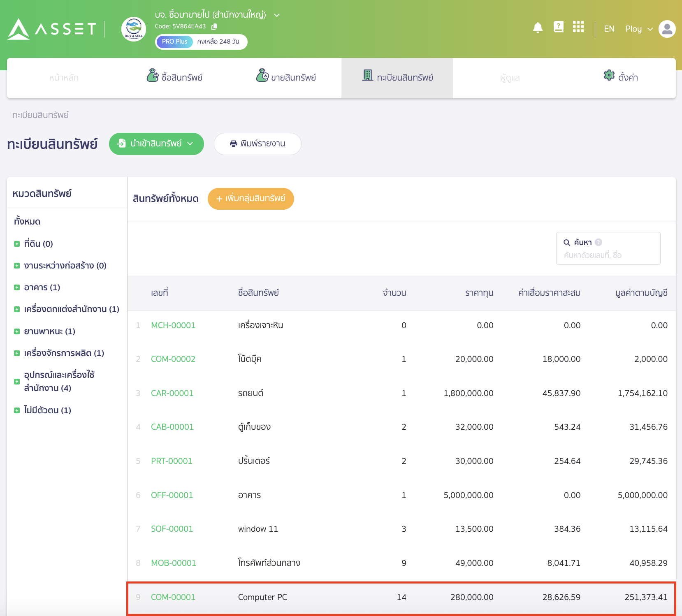Click the เพิ่มกลุ่มสินทรัพย์ add group button
Viewport: 682px width, 616px height.
(251, 199)
